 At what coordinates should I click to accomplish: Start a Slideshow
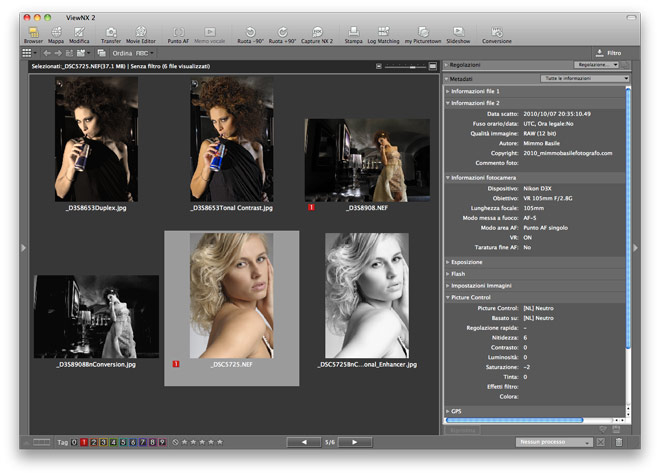point(458,32)
